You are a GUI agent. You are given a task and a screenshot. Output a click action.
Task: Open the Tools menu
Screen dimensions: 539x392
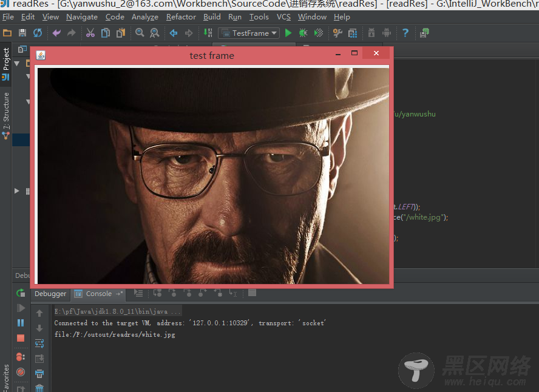pos(259,17)
